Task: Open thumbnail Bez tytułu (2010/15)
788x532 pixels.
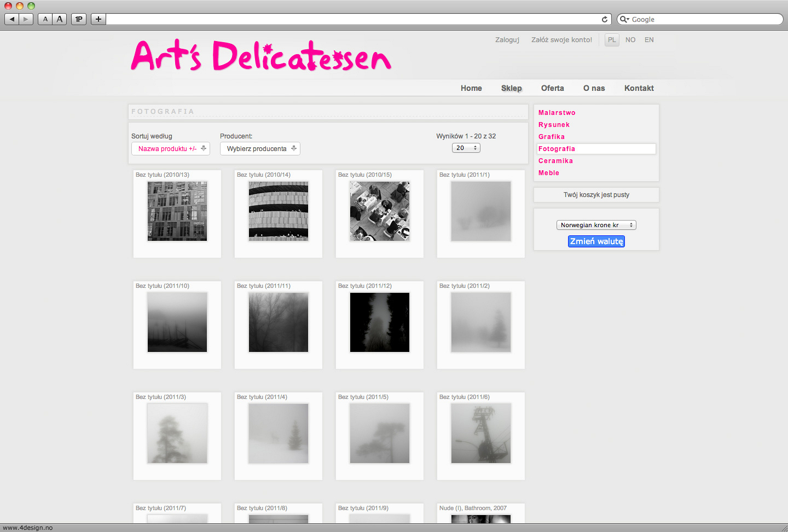Action: pyautogui.click(x=380, y=211)
